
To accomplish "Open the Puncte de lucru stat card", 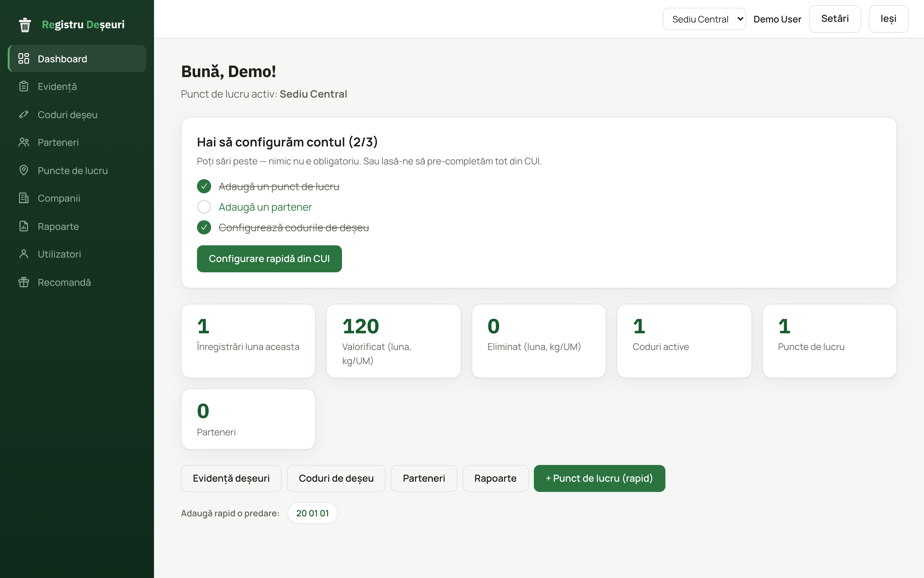I will coord(829,341).
